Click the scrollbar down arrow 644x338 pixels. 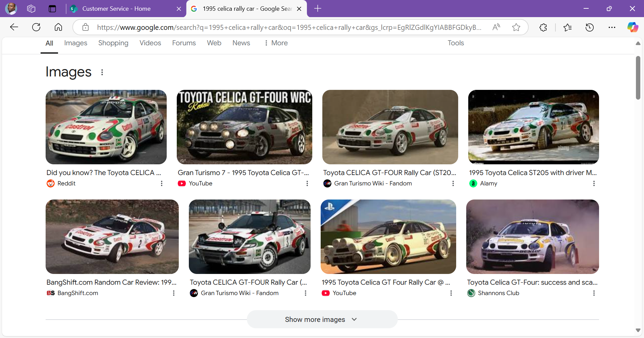(x=638, y=330)
